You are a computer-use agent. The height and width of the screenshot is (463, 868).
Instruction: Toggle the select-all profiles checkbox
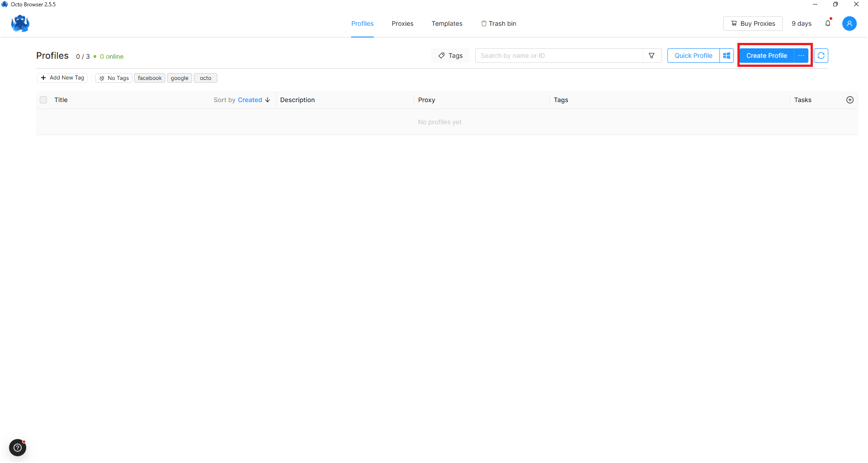pos(43,100)
